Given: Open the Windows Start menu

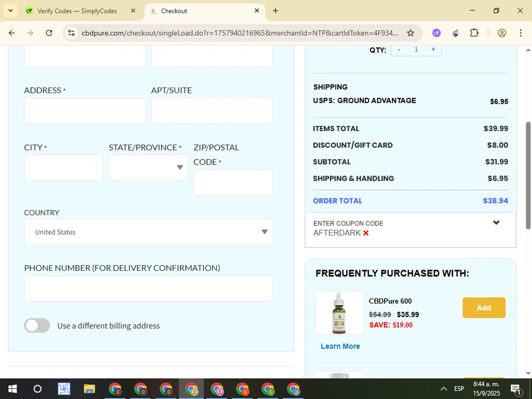Looking at the screenshot, I should pos(12,389).
